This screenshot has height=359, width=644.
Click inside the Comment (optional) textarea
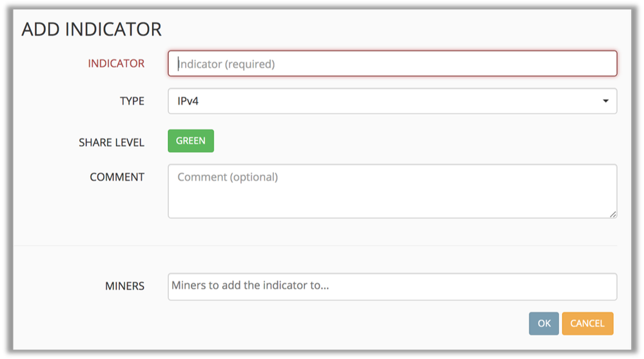point(392,191)
